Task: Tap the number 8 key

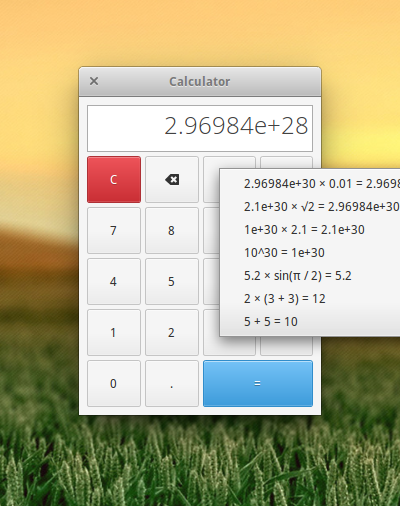Action: [172, 230]
